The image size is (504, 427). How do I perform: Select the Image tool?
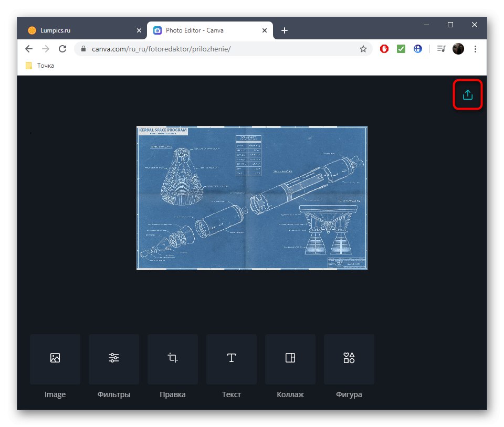[55, 359]
